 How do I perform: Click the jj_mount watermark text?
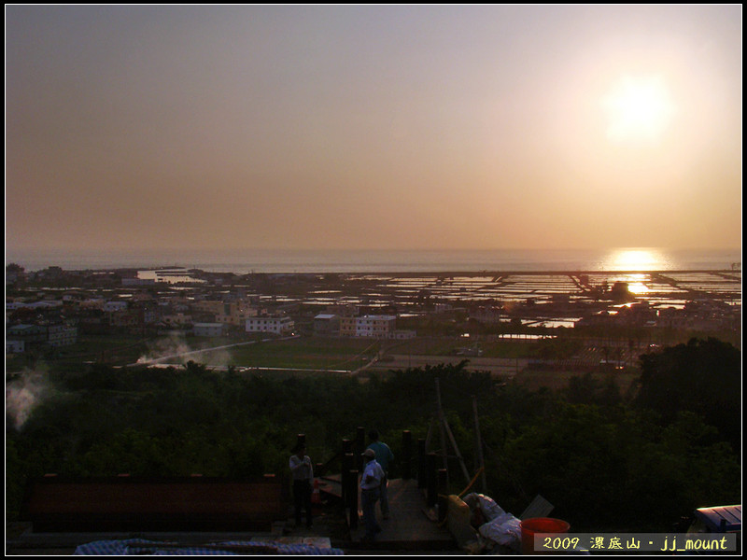coord(692,542)
